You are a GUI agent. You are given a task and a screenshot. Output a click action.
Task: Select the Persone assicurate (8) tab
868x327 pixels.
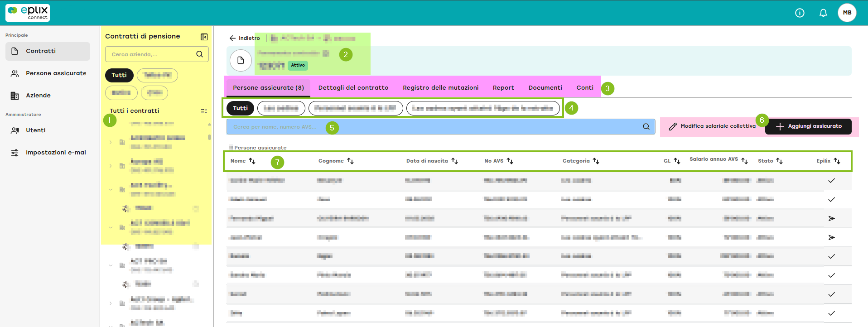268,88
